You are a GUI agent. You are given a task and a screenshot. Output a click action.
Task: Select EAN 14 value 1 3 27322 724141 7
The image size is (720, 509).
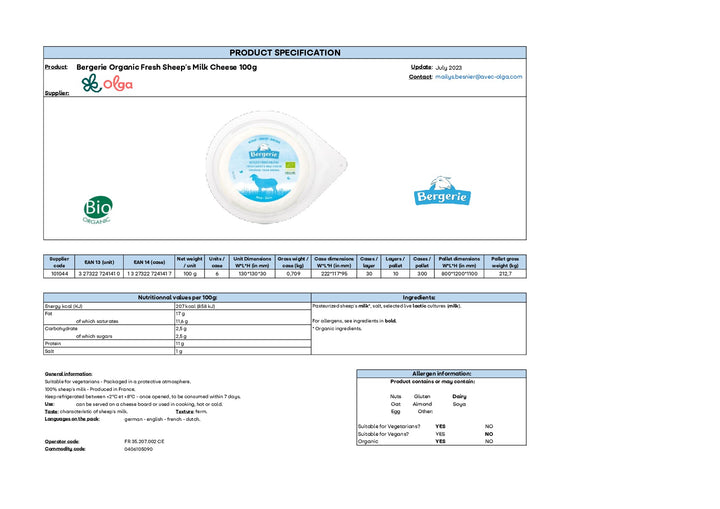click(x=149, y=274)
